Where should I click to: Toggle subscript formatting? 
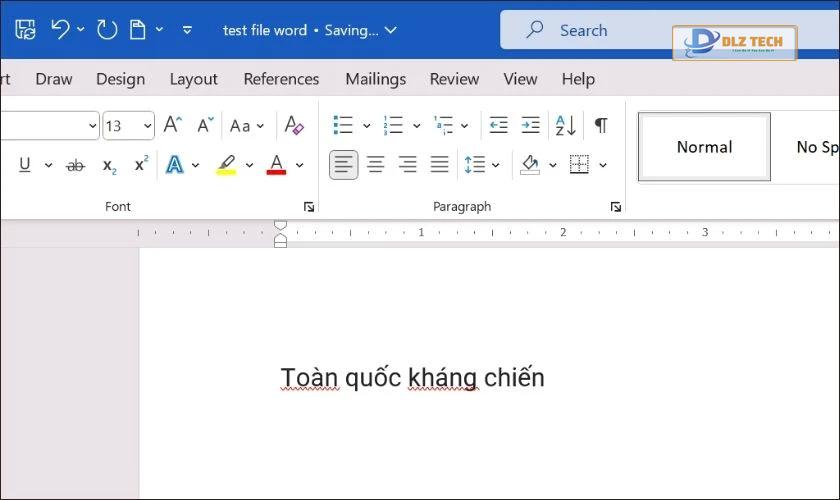point(109,166)
